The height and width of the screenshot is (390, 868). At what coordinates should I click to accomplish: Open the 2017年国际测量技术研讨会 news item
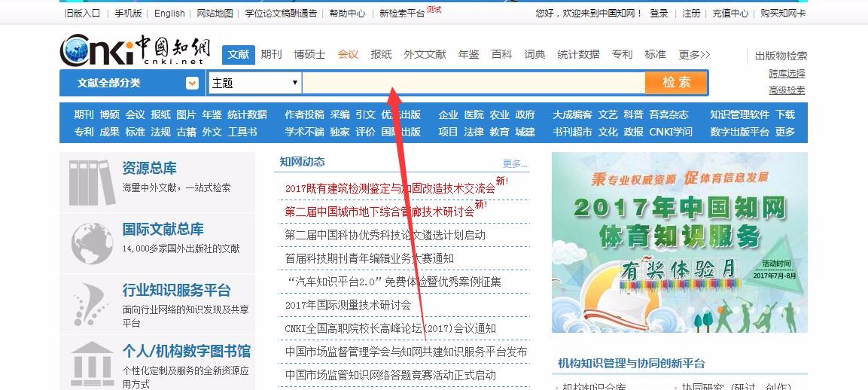click(x=348, y=305)
